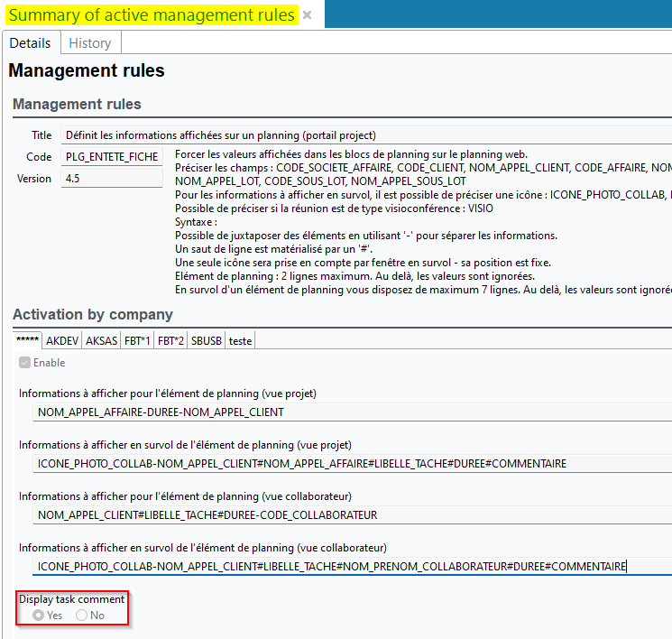Screen dimensions: 672x639
Task: Select the FBT*1 company tab
Action: pos(136,340)
